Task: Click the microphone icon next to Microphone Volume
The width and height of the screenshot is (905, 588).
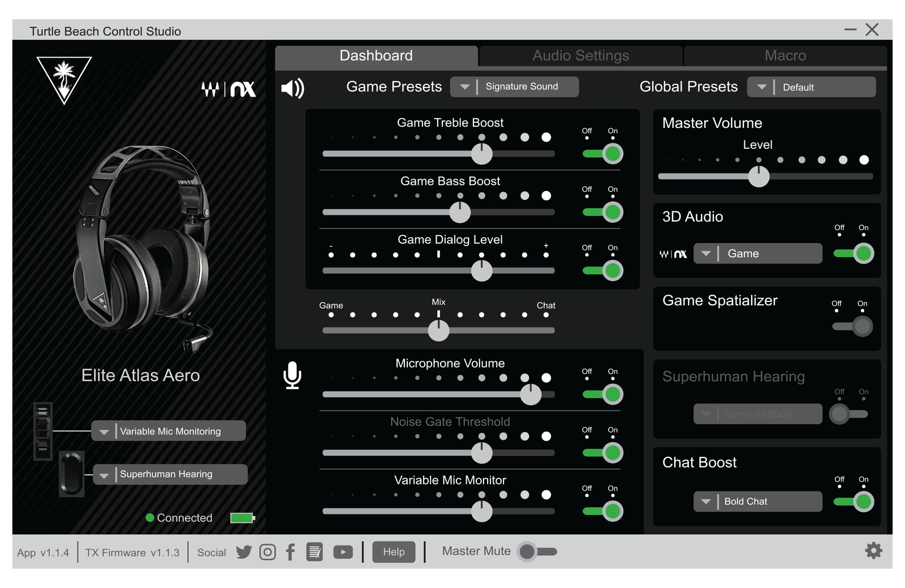Action: pyautogui.click(x=292, y=376)
